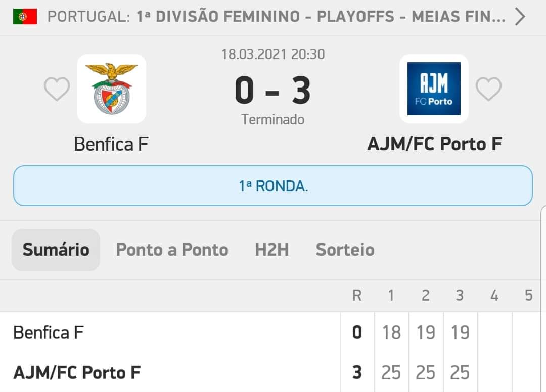Click AJM/FC Porto F name in header

pyautogui.click(x=435, y=144)
